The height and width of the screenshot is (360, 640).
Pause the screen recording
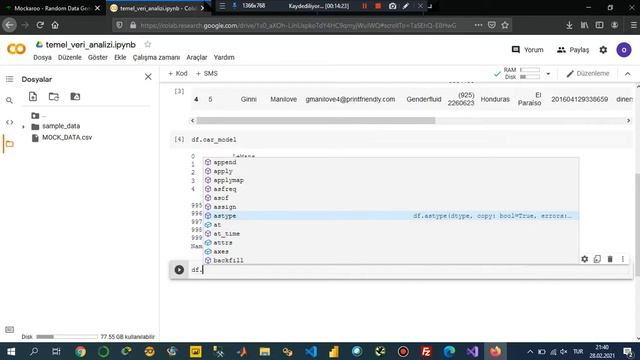[364, 6]
